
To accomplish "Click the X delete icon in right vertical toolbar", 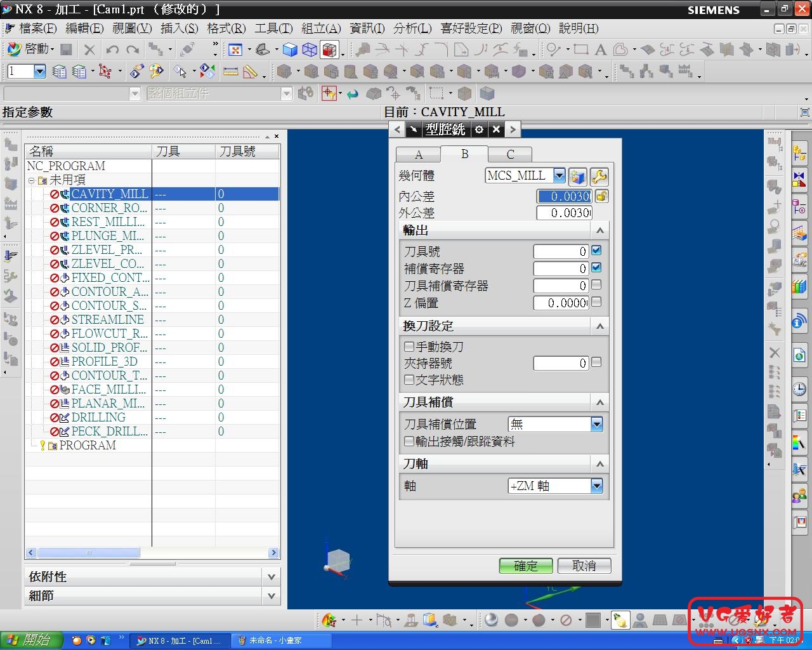I will (x=775, y=352).
